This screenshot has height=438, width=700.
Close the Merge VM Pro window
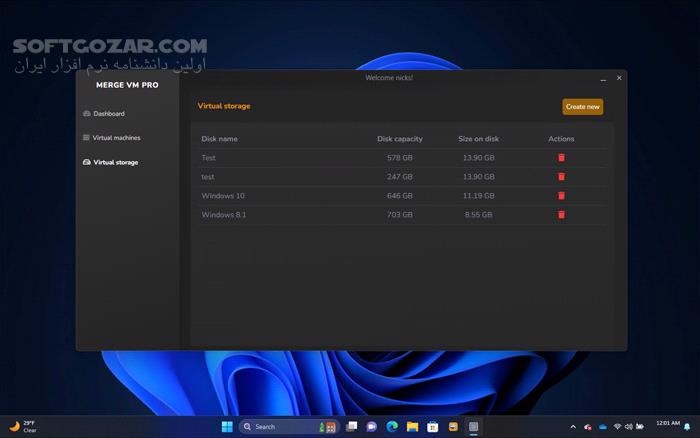click(619, 78)
